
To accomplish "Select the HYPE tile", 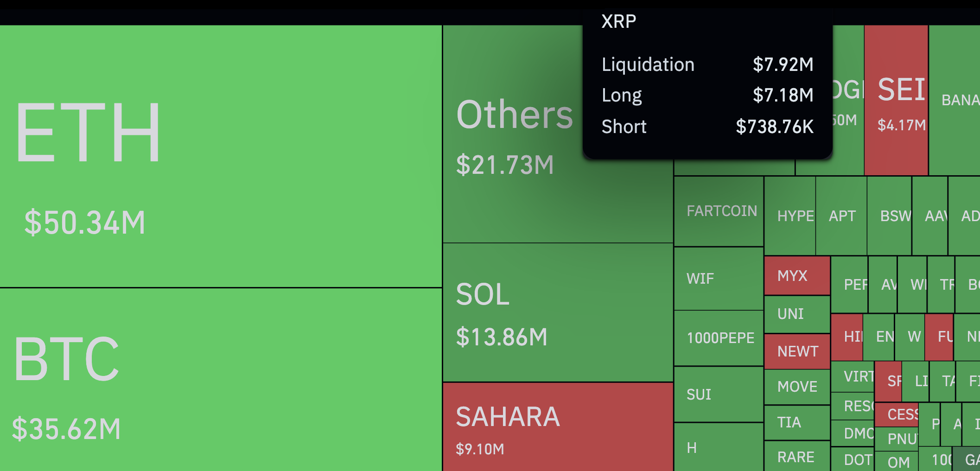I will (790, 216).
